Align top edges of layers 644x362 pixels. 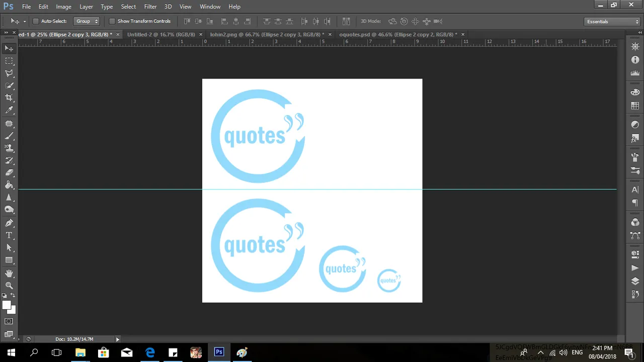click(187, 21)
